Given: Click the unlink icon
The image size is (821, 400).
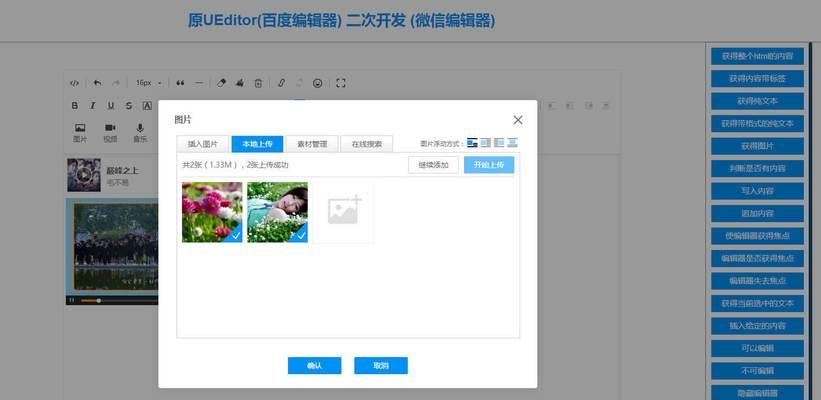Looking at the screenshot, I should 299,83.
